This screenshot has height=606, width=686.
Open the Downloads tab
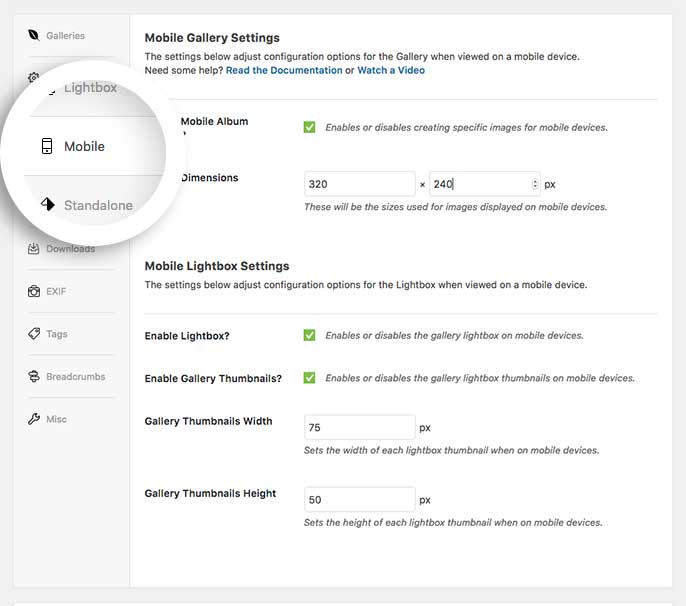point(71,249)
